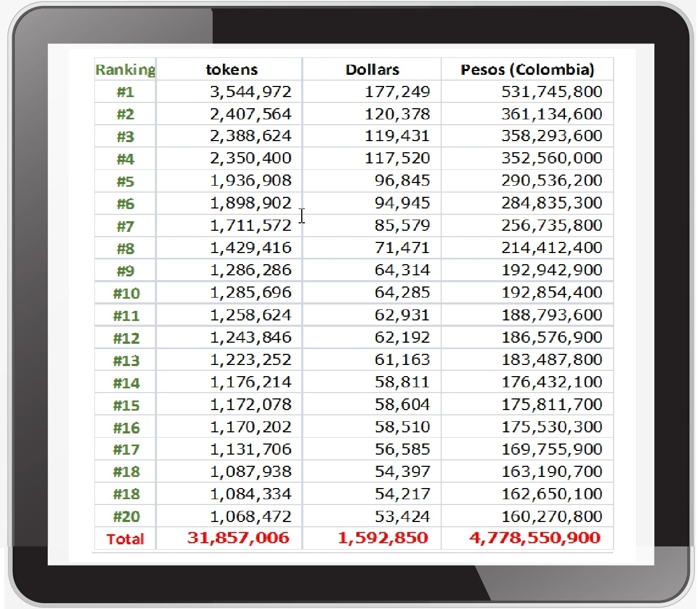700x609 pixels.
Task: Click ranking cell #11
Action: tap(126, 316)
